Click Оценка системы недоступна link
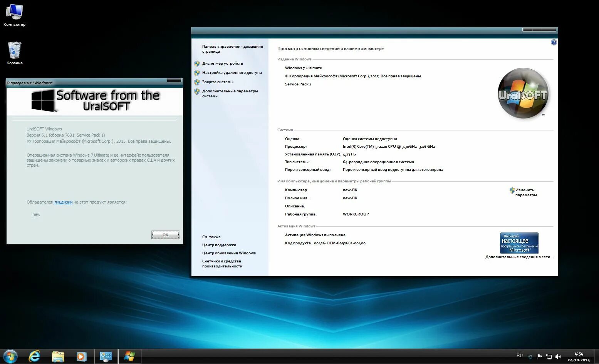 click(370, 139)
